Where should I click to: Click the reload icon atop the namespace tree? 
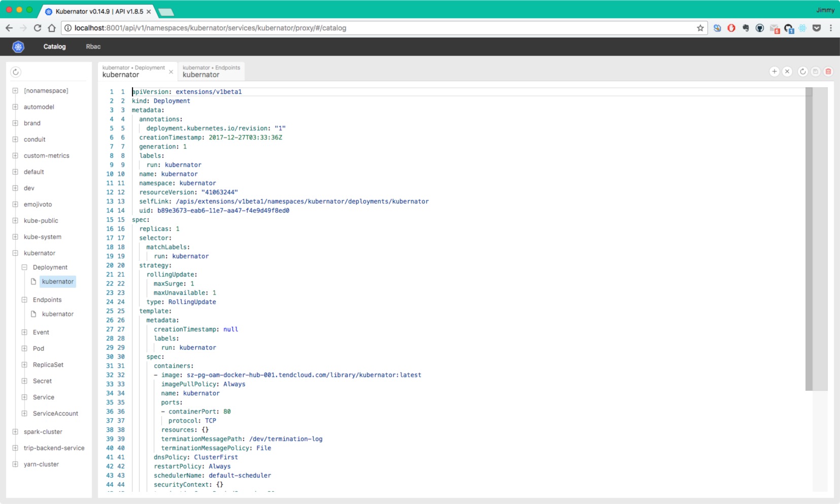16,73
